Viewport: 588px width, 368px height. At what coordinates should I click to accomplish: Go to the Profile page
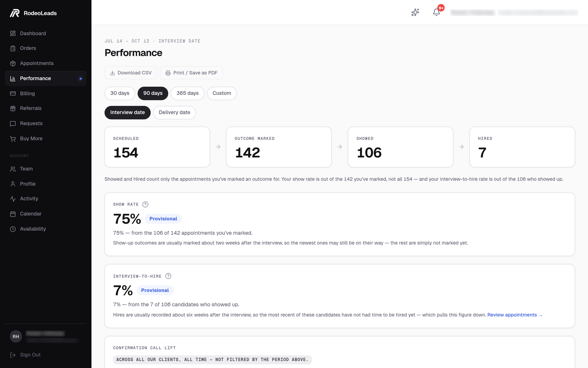tap(46, 184)
